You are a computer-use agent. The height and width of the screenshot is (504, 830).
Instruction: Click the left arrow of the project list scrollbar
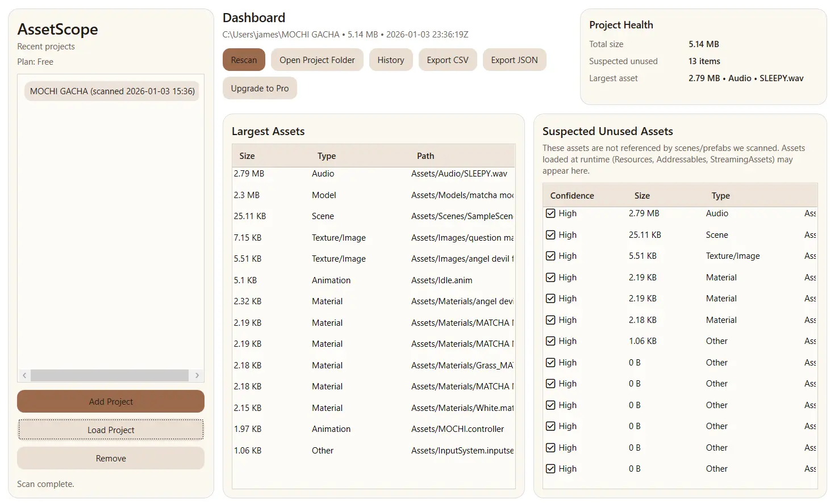[24, 376]
